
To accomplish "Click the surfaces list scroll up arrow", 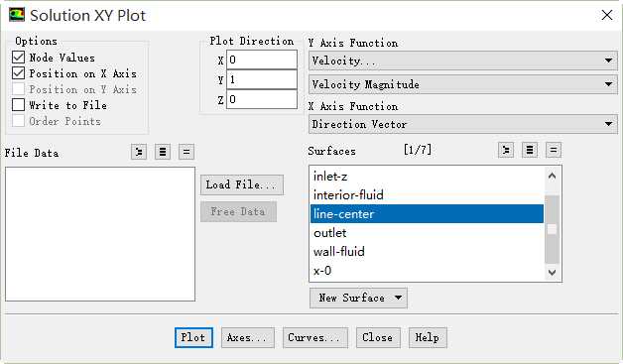I will (x=552, y=176).
